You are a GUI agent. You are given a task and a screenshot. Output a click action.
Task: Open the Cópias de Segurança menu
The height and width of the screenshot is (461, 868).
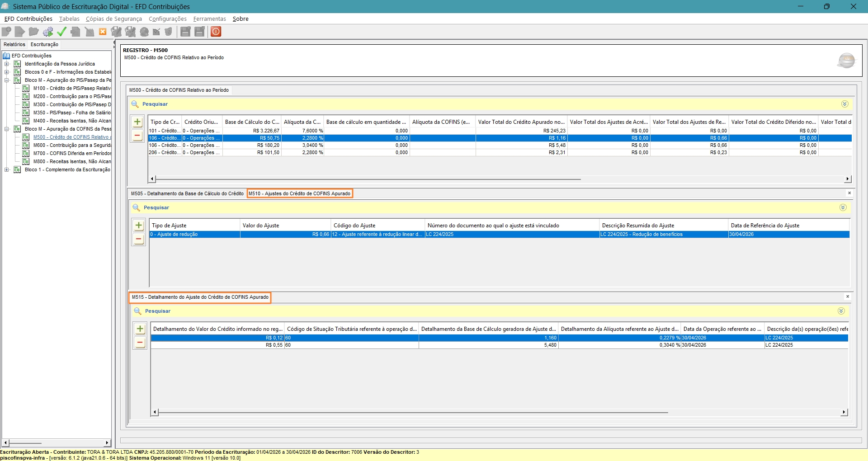click(114, 19)
